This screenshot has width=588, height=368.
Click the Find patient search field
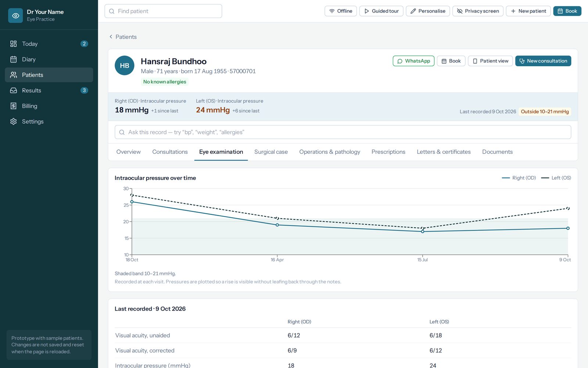[x=163, y=11]
